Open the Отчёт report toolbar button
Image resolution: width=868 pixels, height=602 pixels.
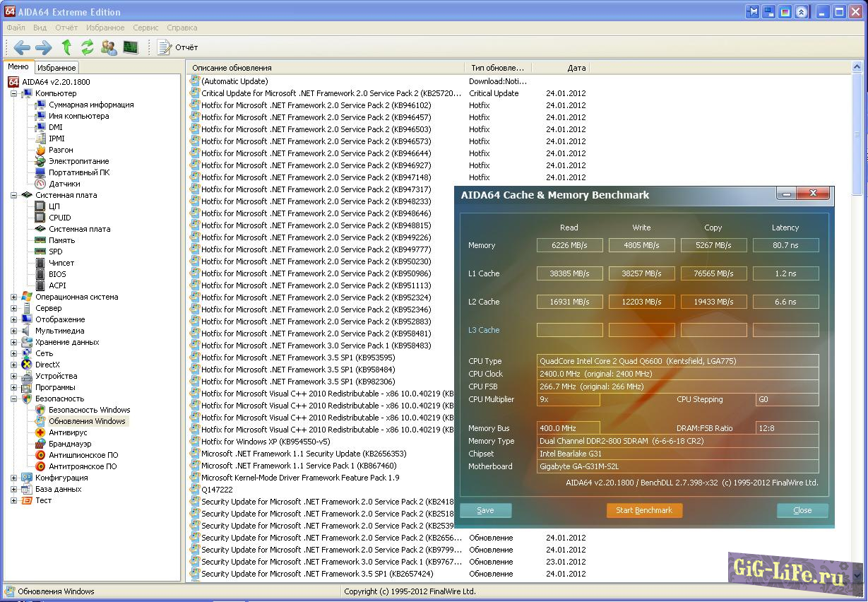tap(178, 47)
